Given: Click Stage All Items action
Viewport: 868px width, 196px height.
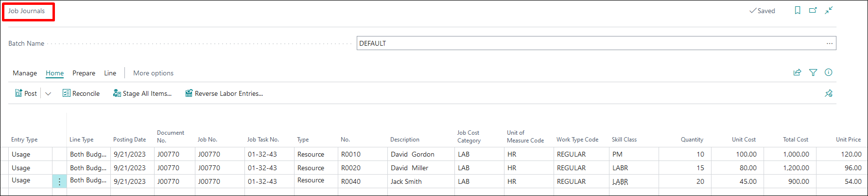Looking at the screenshot, I should point(142,93).
